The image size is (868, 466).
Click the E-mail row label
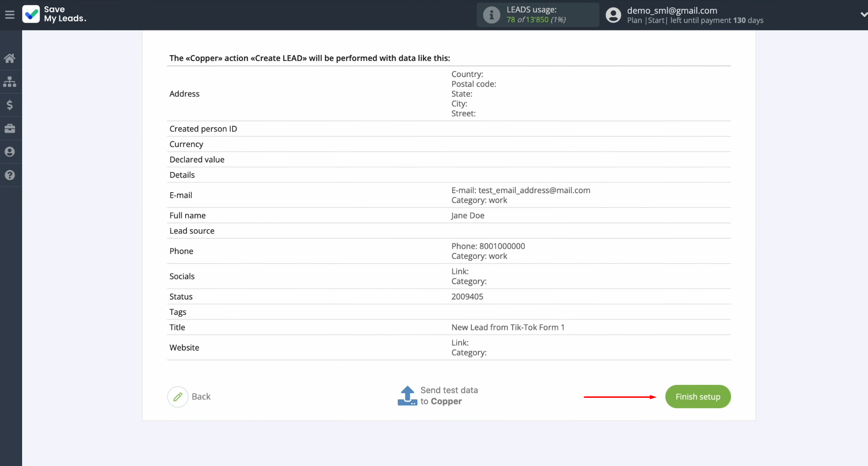tap(181, 195)
